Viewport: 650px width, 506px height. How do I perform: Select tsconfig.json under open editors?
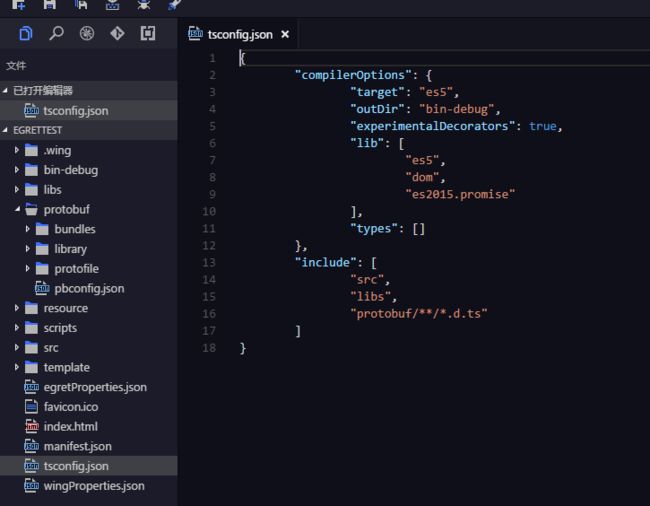[89, 111]
